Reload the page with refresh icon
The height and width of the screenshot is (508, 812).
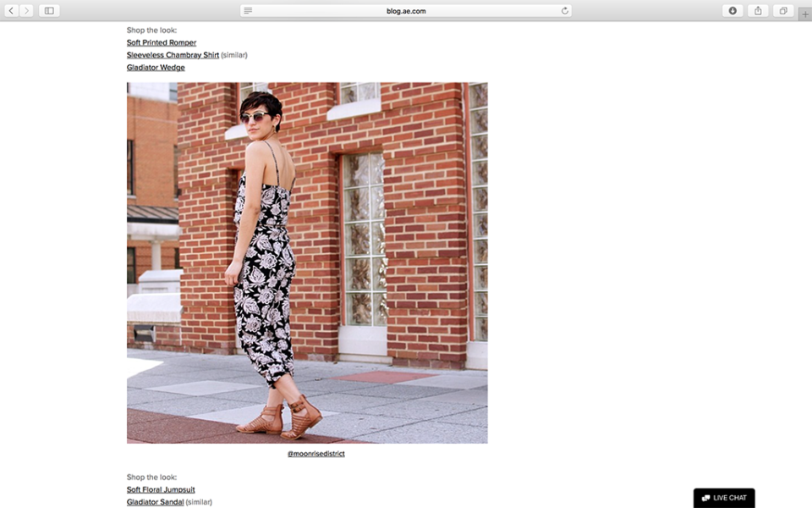(x=564, y=11)
